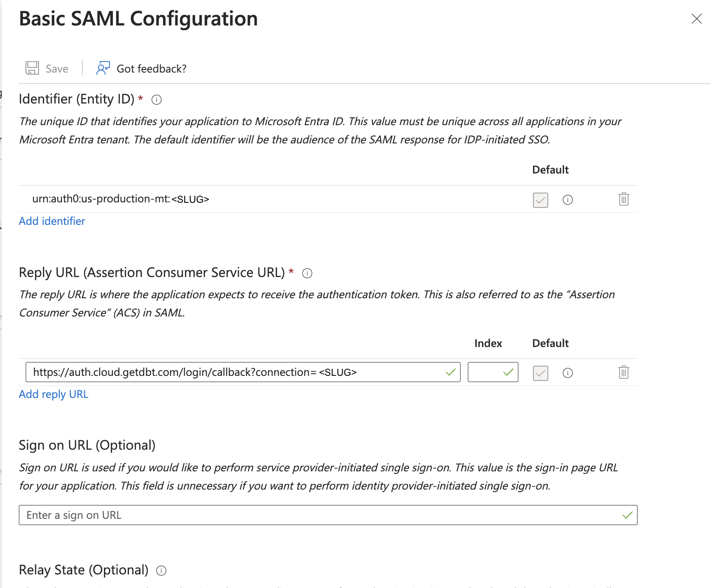718x588 pixels.
Task: Select the urn:auth0:us-production-mt identifier row
Action: click(121, 199)
